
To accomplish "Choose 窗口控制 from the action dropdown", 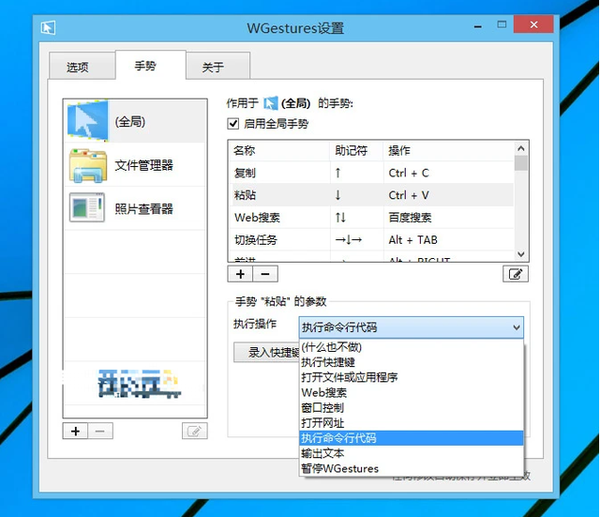I will pos(411,408).
